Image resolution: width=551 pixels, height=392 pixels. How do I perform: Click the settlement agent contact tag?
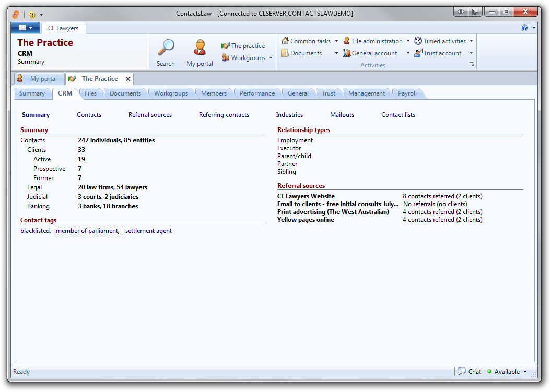[x=149, y=231]
